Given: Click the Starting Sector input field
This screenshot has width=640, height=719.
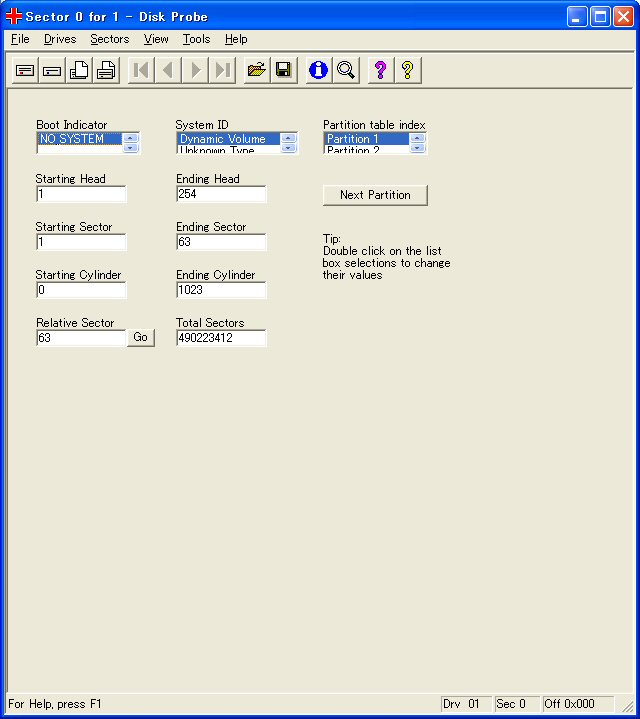Looking at the screenshot, I should (x=81, y=242).
